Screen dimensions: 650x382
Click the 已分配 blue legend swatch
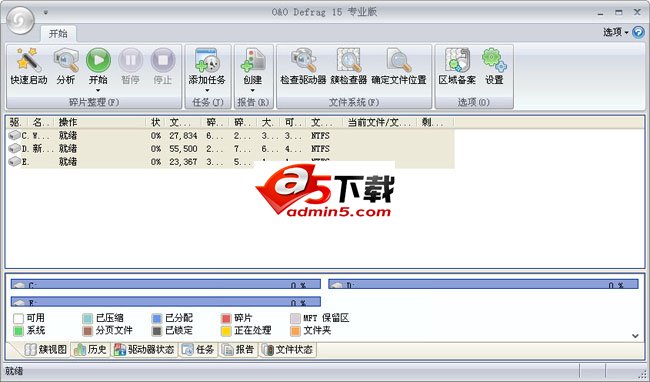157,318
